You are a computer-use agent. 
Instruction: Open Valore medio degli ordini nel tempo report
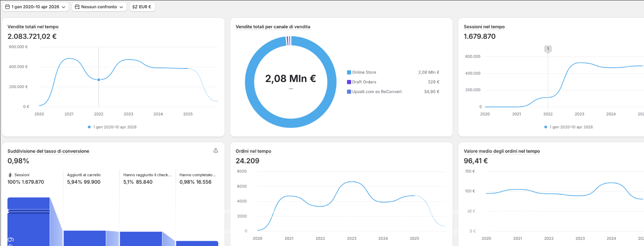pos(502,151)
